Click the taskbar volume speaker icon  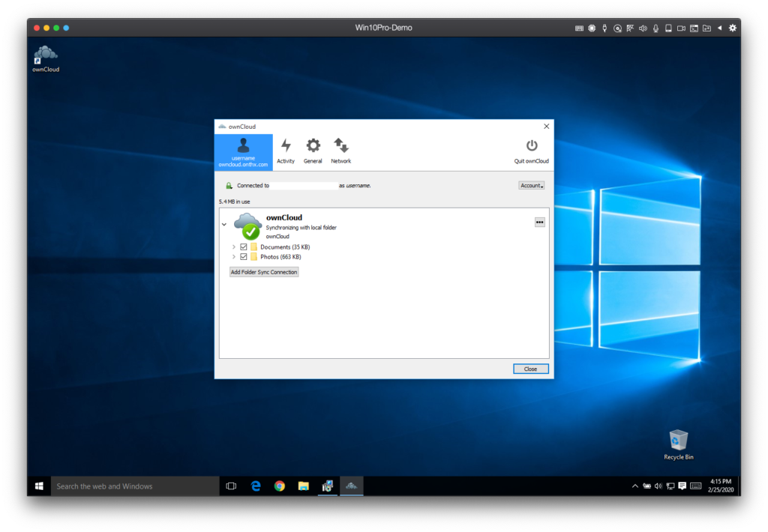click(x=658, y=486)
